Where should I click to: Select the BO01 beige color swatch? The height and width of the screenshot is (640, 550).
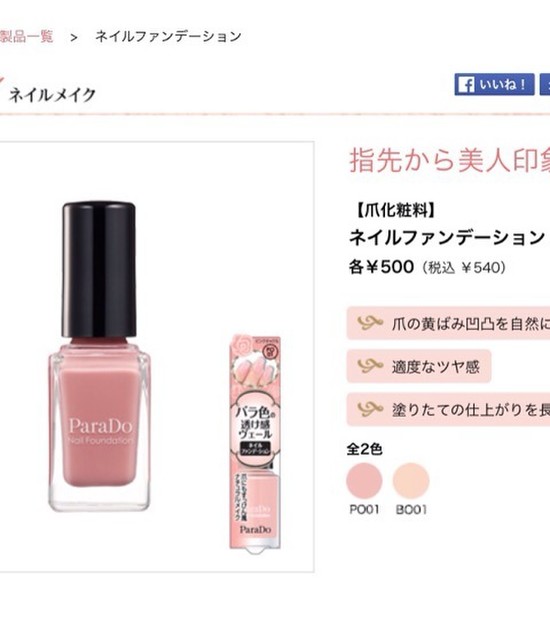tap(411, 480)
